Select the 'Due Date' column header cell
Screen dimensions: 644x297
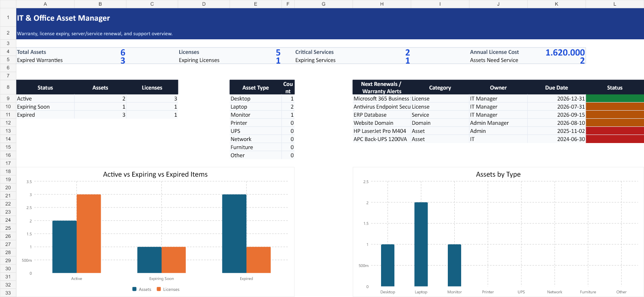(x=557, y=88)
